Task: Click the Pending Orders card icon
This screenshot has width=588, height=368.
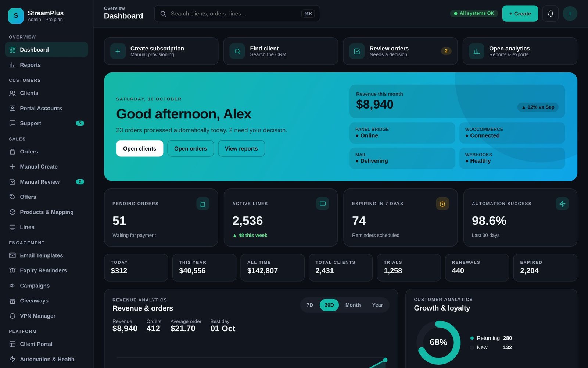Action: pos(202,204)
